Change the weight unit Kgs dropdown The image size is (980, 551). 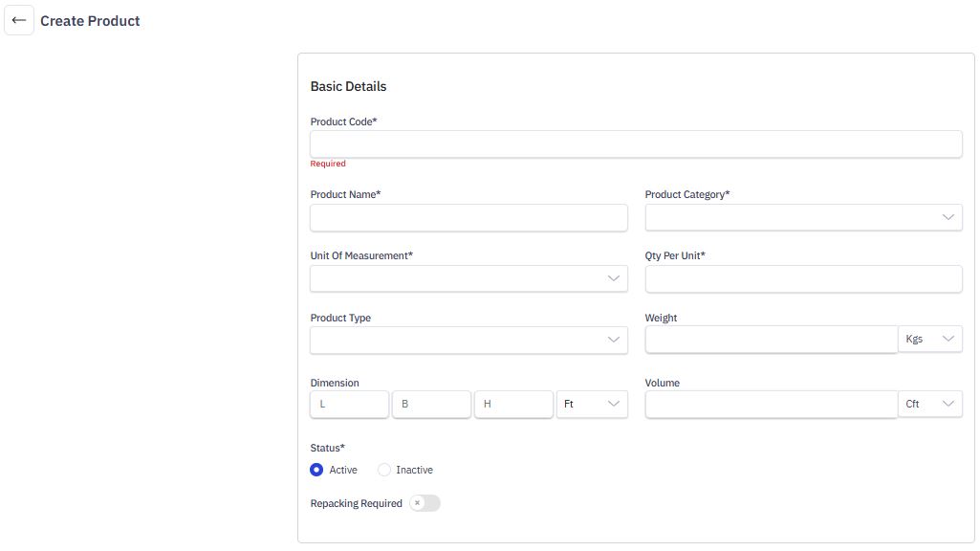coord(929,339)
